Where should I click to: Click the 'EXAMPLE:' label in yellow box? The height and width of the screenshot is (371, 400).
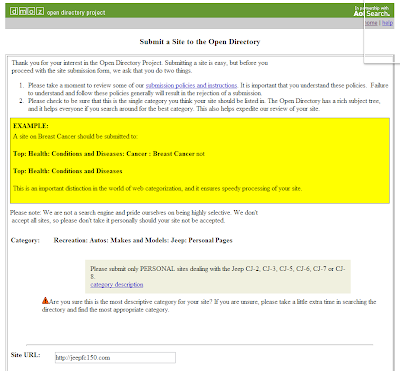(x=31, y=126)
